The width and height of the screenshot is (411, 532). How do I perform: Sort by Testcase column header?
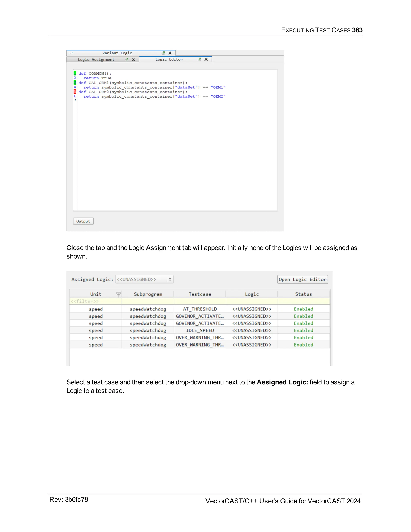point(200,294)
